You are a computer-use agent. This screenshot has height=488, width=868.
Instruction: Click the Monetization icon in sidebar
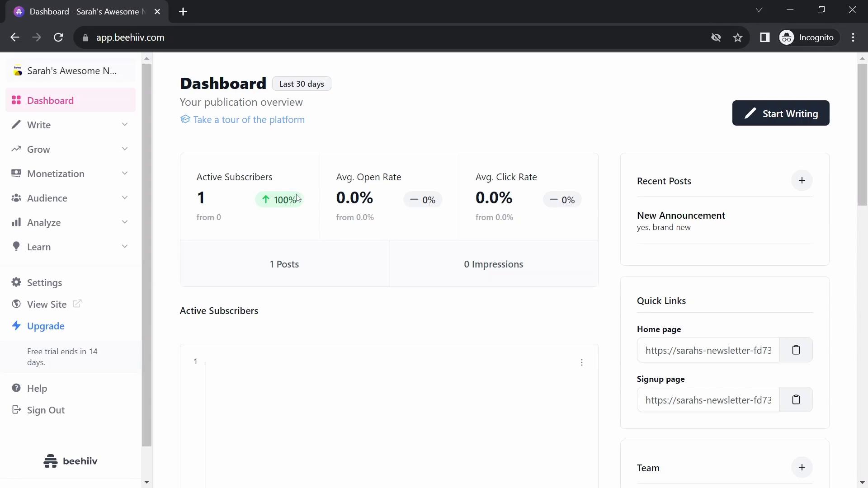(15, 174)
